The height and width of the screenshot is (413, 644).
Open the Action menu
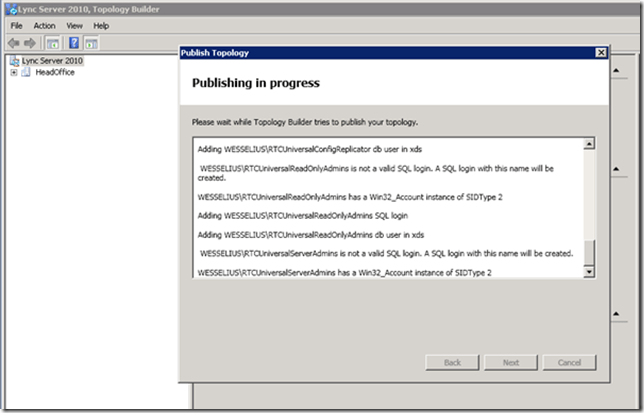(x=44, y=25)
